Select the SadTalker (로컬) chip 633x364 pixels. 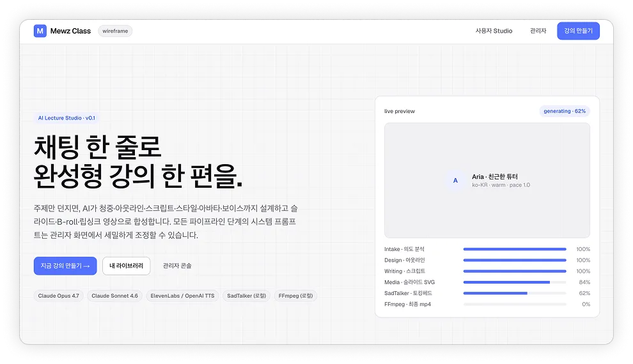click(x=246, y=296)
